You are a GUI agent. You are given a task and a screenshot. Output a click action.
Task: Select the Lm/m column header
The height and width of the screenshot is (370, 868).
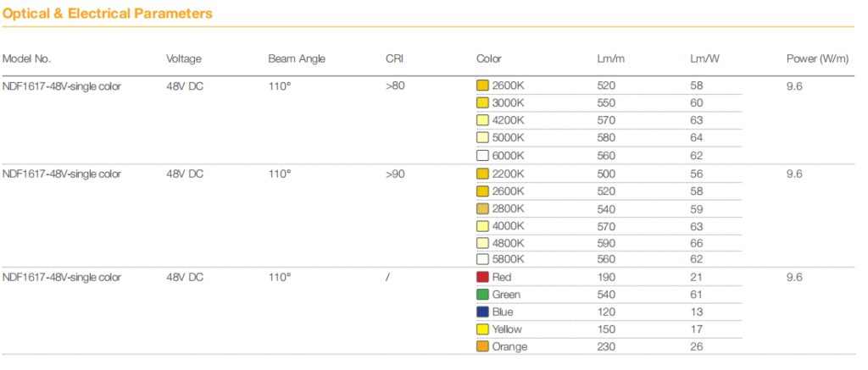611,59
